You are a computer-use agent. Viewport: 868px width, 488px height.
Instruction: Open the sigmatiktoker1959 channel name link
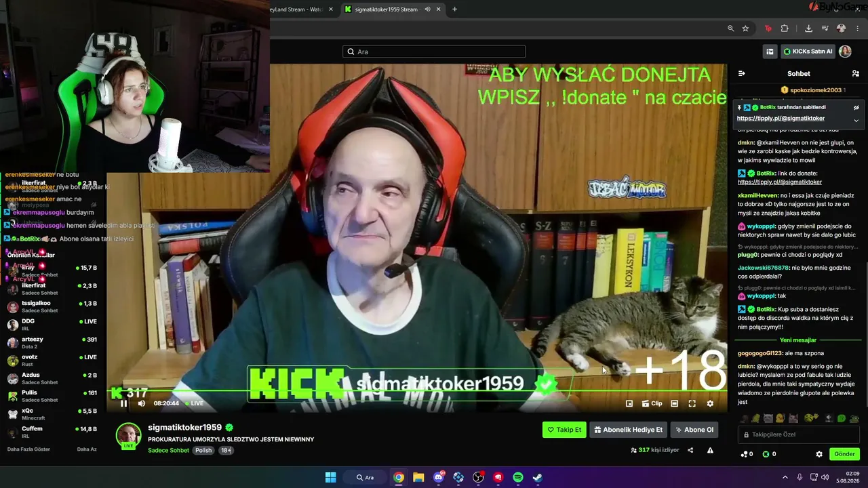pyautogui.click(x=184, y=428)
